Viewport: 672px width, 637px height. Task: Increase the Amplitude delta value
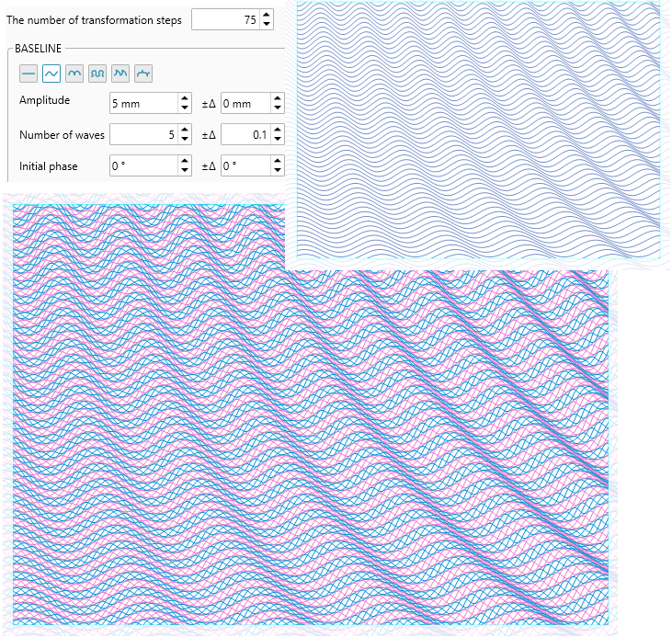click(x=278, y=98)
